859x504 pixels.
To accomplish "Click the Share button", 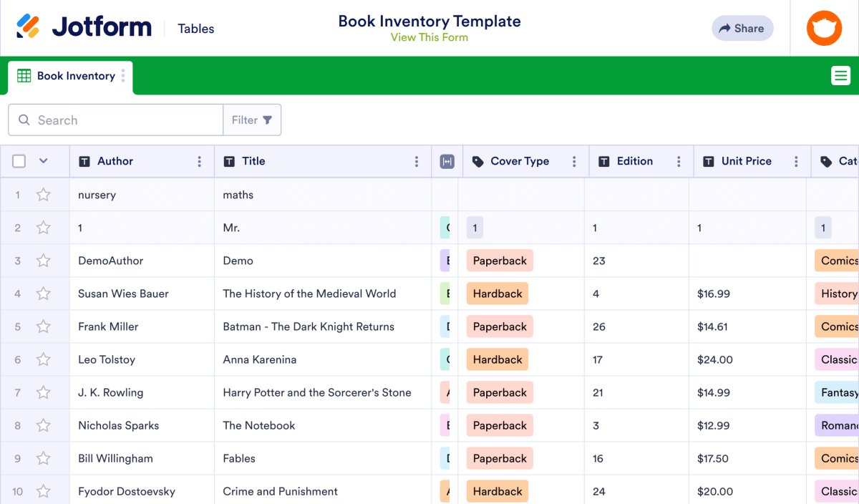I will click(742, 28).
